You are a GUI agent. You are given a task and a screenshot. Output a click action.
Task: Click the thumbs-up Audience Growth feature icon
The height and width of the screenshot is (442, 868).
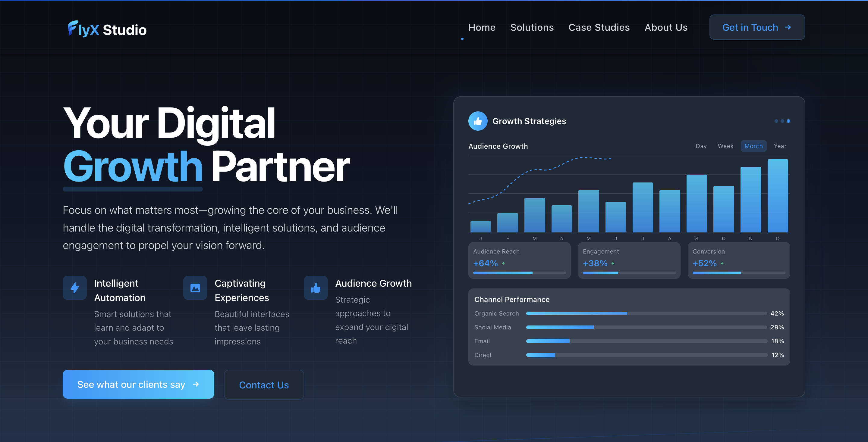coord(315,288)
